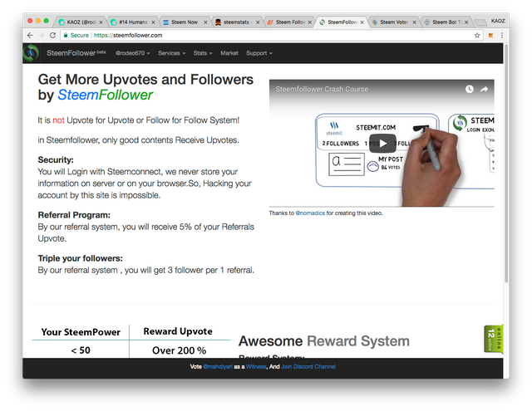Image resolution: width=532 pixels, height=411 pixels.
Task: Click the page vertical scrollbar
Action: point(506,164)
